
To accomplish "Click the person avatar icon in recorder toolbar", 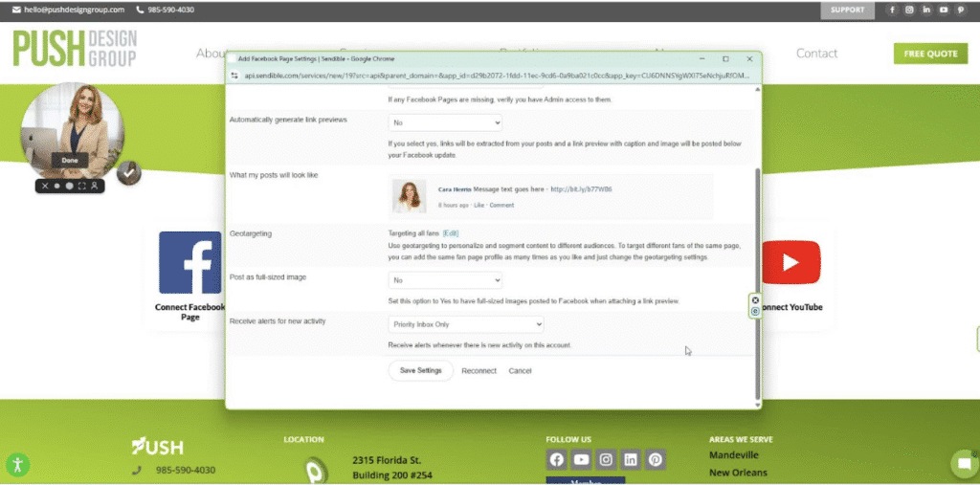I will point(95,186).
